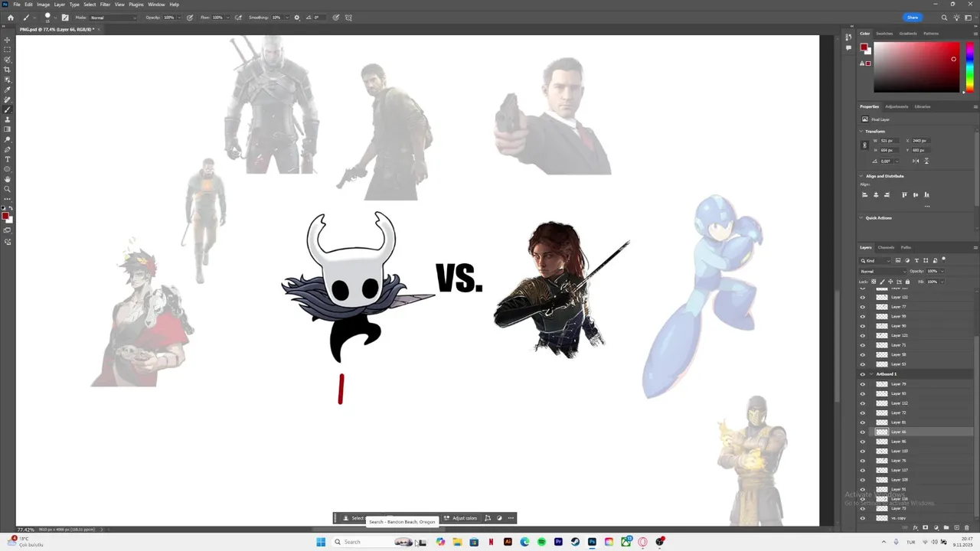Open the brush Mode dropdown in options bar
The image size is (980, 551).
(x=113, y=18)
